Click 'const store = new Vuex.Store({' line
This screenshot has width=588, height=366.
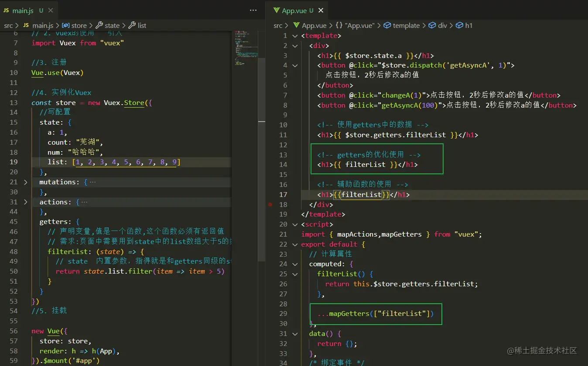click(x=92, y=103)
